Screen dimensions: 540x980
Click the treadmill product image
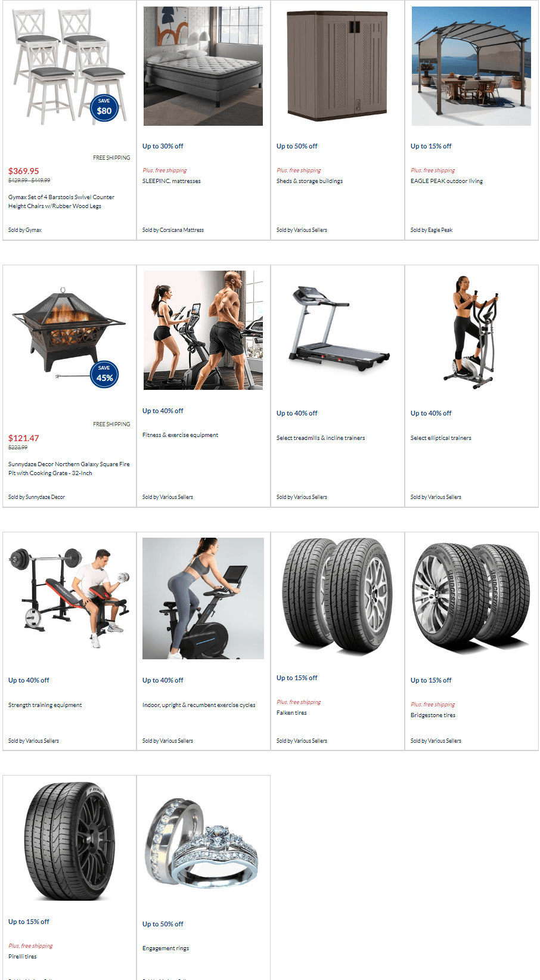coord(337,331)
